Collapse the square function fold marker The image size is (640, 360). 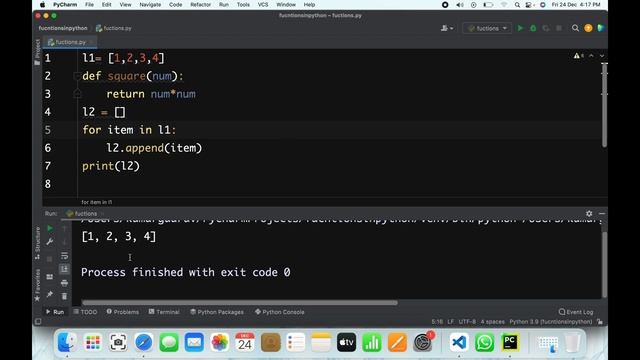77,76
